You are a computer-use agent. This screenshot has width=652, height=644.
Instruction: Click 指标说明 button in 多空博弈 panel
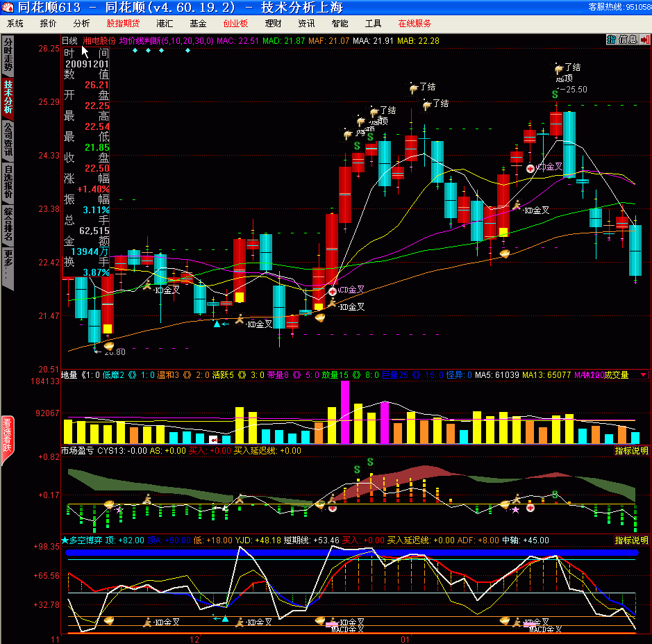pyautogui.click(x=631, y=540)
